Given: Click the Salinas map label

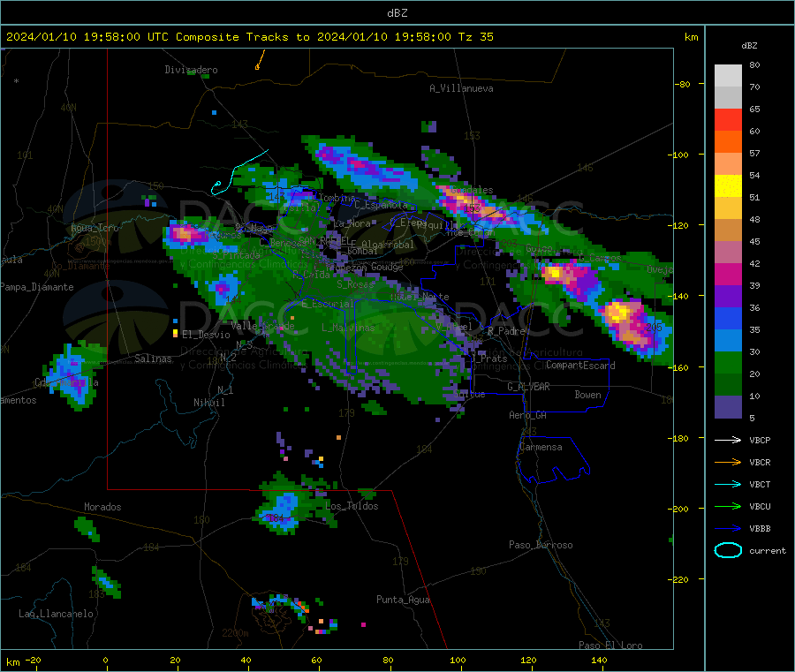Looking at the screenshot, I should 153,359.
